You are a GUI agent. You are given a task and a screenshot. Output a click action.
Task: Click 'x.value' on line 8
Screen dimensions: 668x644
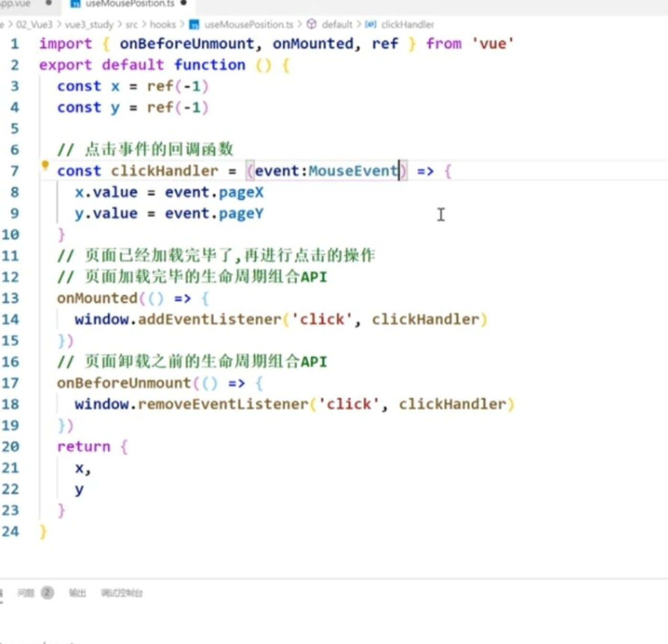[x=106, y=192]
